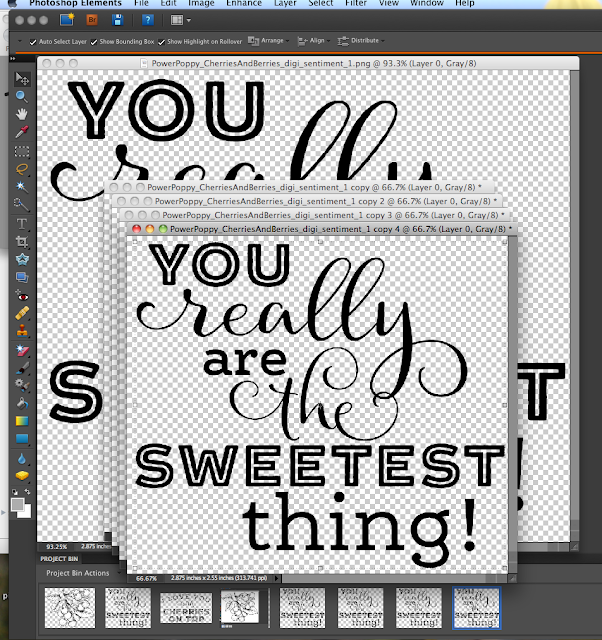Select the Move tool

point(22,78)
